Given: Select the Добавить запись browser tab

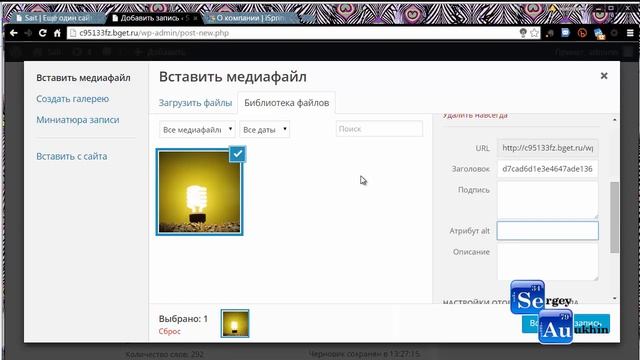Looking at the screenshot, I should [154, 18].
